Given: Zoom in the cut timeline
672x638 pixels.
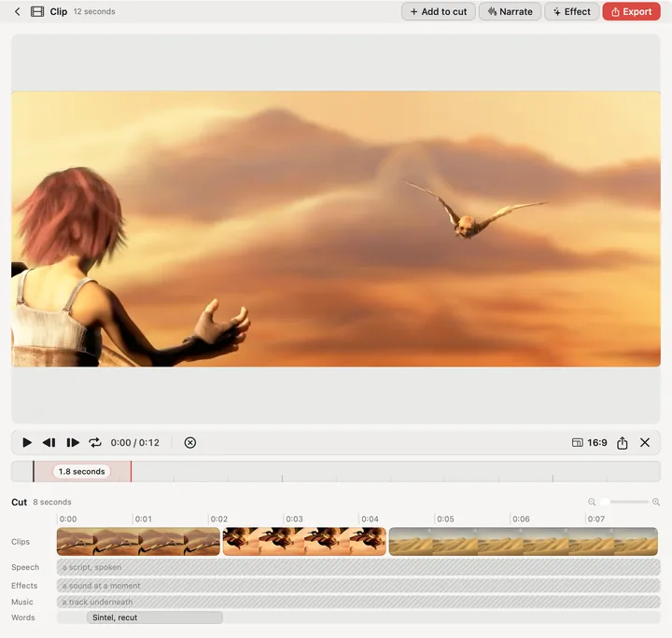Looking at the screenshot, I should [656, 502].
